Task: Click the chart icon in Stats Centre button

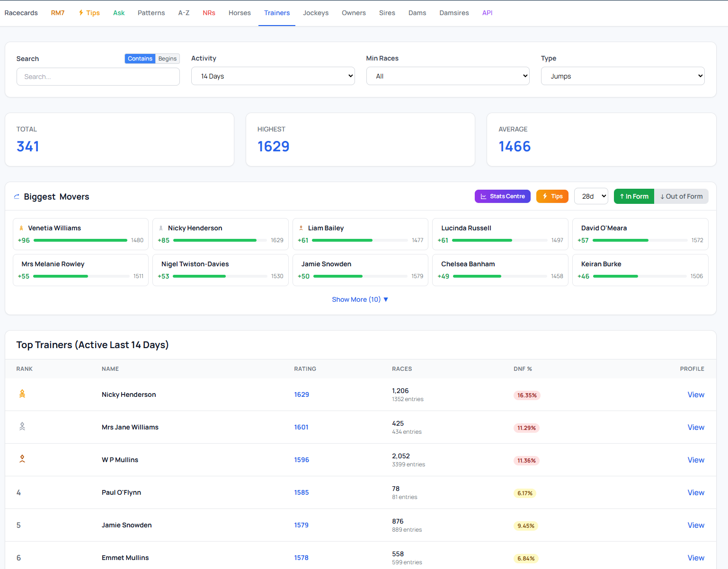Action: coord(483,196)
